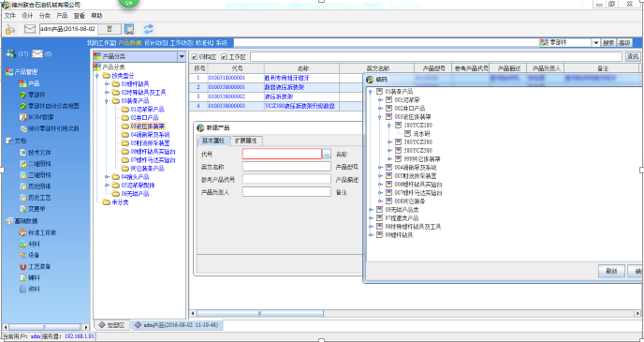
Task: Open 产品数据 navigation tab
Action: 130,43
